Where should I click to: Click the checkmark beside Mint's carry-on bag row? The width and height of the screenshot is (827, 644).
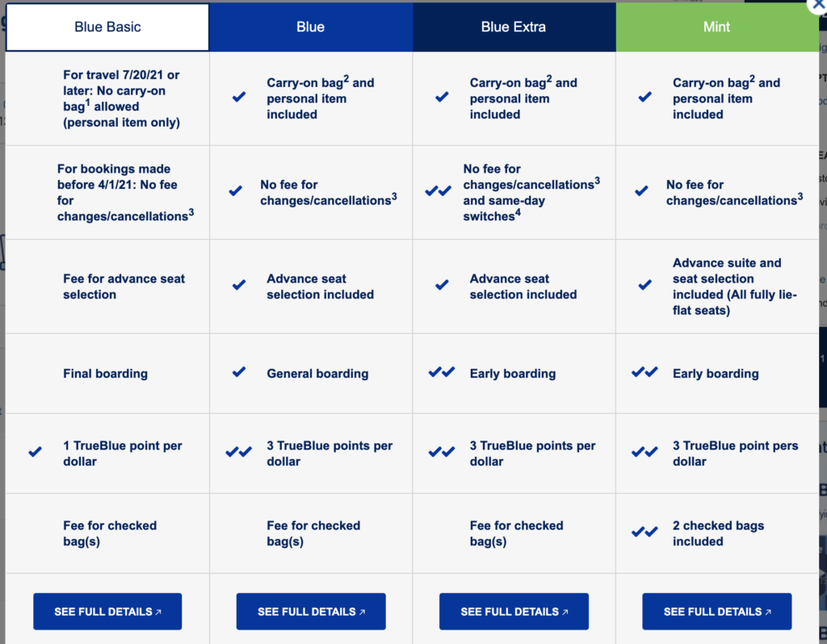[x=644, y=96]
